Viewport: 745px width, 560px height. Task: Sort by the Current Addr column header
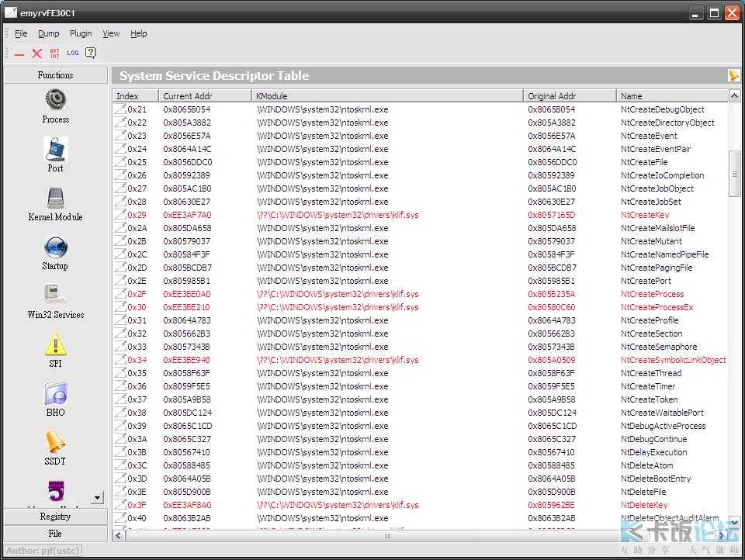point(205,96)
